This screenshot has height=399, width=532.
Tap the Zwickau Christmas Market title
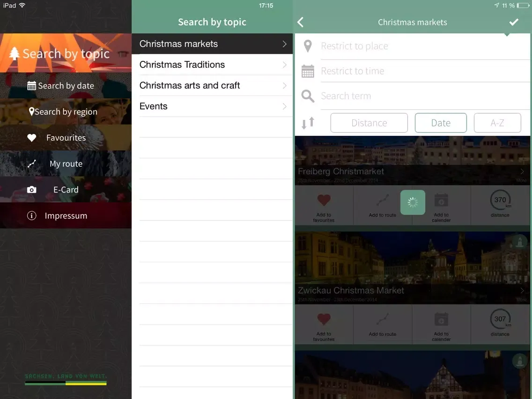(351, 291)
